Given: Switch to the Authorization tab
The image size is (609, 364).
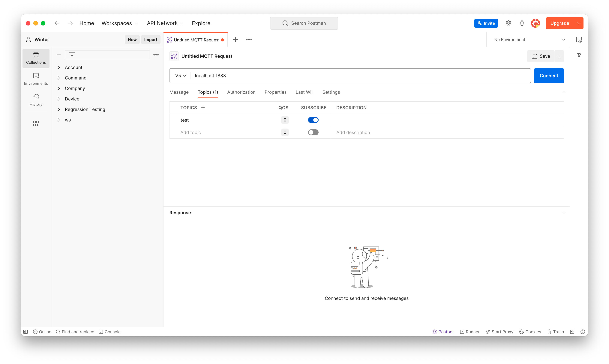Looking at the screenshot, I should [x=241, y=92].
